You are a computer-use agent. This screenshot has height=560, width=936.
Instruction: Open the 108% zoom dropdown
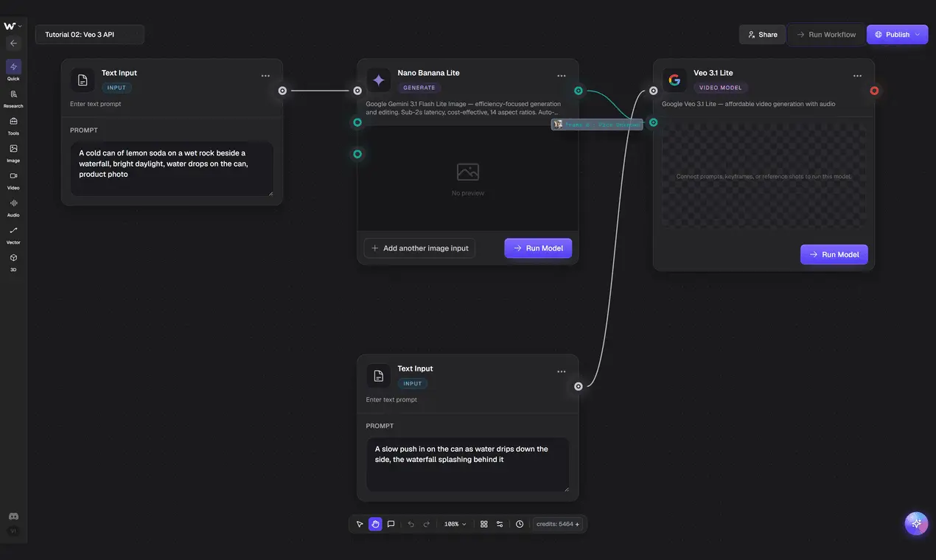(x=455, y=524)
